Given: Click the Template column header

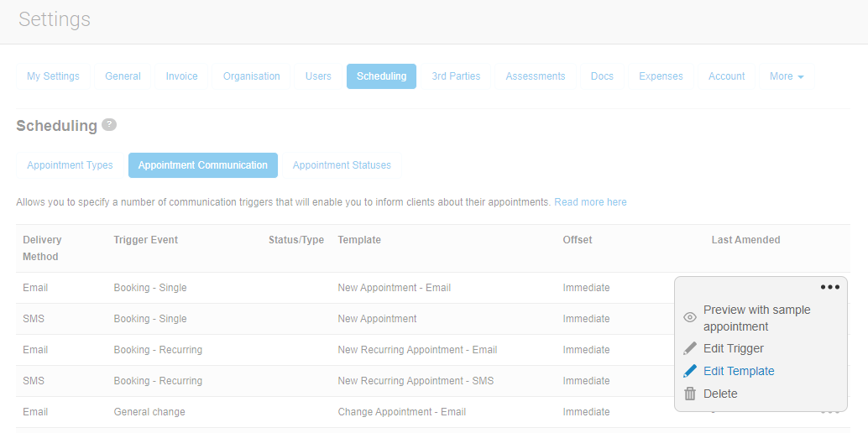Looking at the screenshot, I should point(359,240).
